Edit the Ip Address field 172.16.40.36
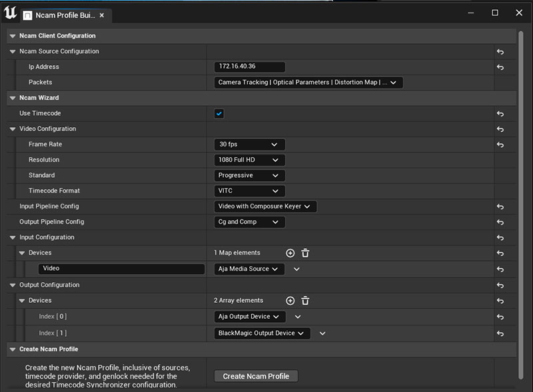This screenshot has width=533, height=392. pyautogui.click(x=249, y=67)
